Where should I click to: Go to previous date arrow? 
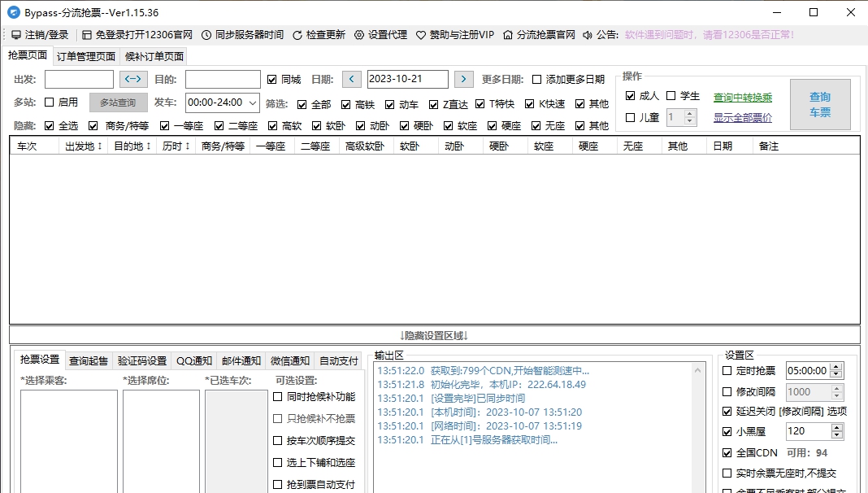click(351, 79)
